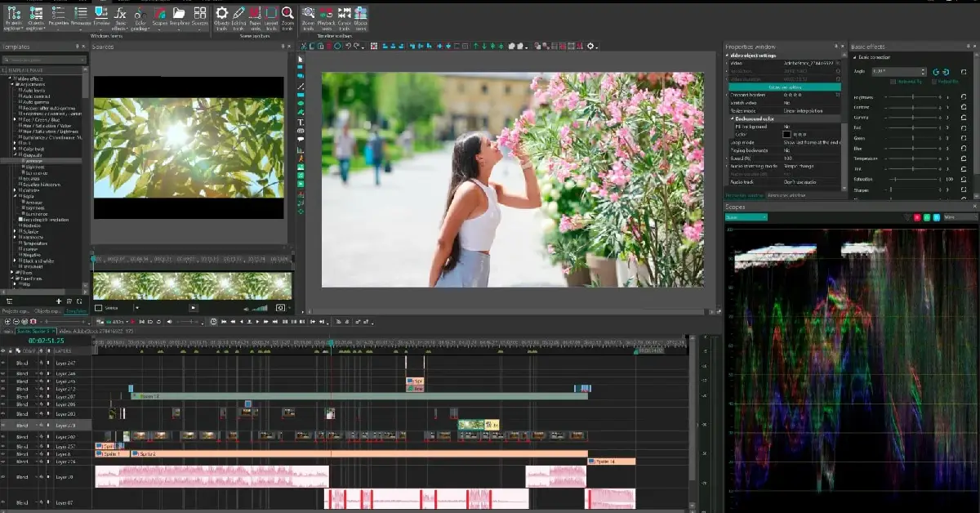Enable the Horizontal flip checkbox

click(x=893, y=82)
